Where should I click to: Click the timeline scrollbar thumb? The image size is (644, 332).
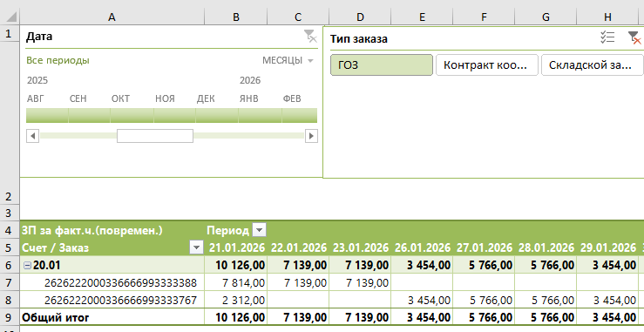pos(155,136)
